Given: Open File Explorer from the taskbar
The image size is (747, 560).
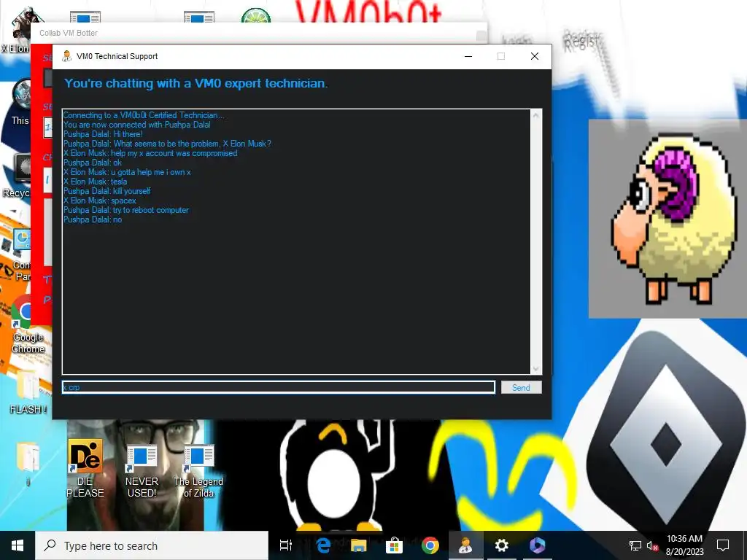Looking at the screenshot, I should (359, 545).
